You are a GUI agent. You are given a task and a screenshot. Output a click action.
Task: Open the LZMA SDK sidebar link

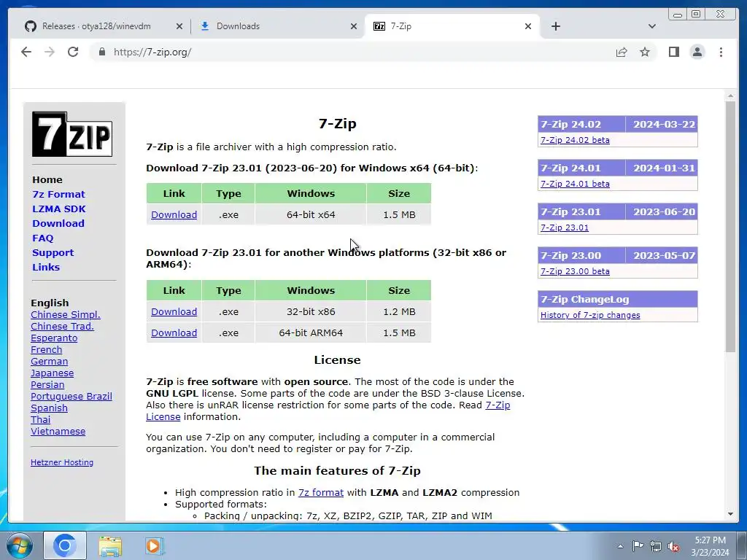point(59,209)
